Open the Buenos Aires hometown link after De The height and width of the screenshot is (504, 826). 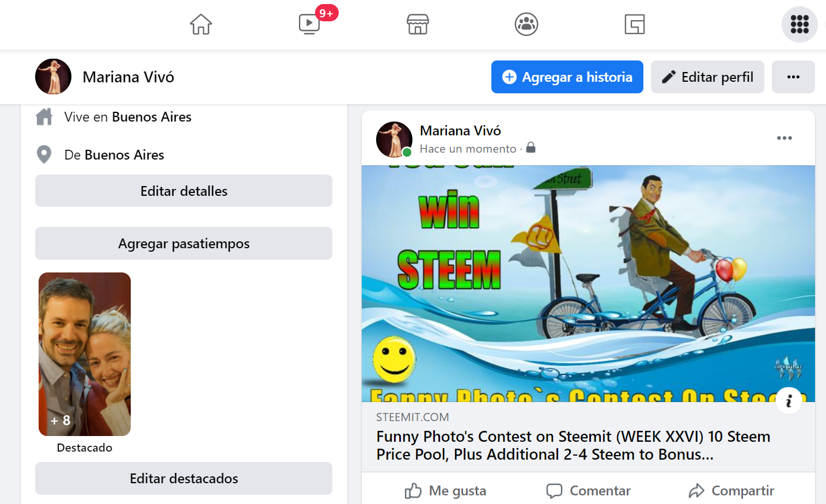click(124, 155)
